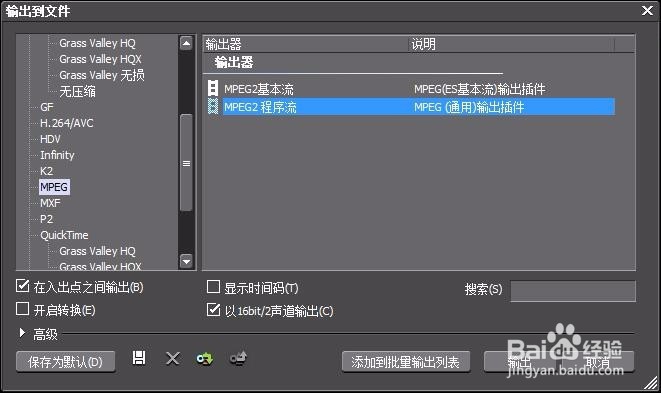Select the MPEG2 程序流 exporter row
The width and height of the screenshot is (661, 393).
[411, 107]
